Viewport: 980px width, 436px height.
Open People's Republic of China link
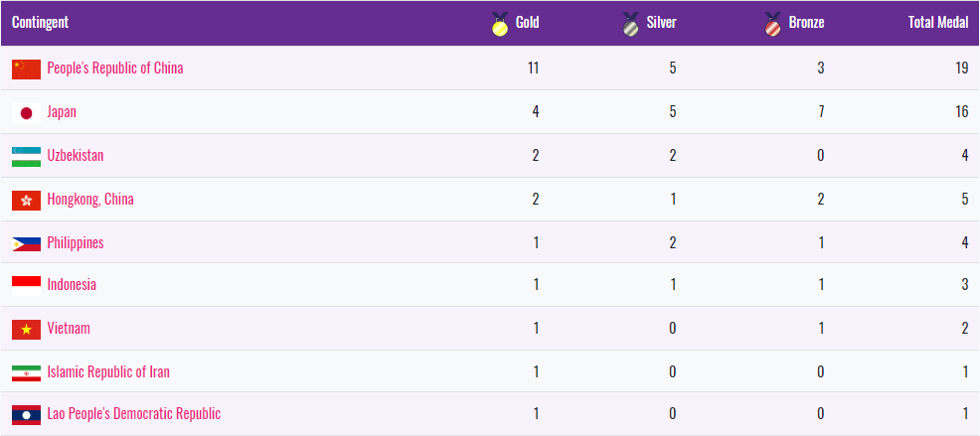[x=115, y=69]
